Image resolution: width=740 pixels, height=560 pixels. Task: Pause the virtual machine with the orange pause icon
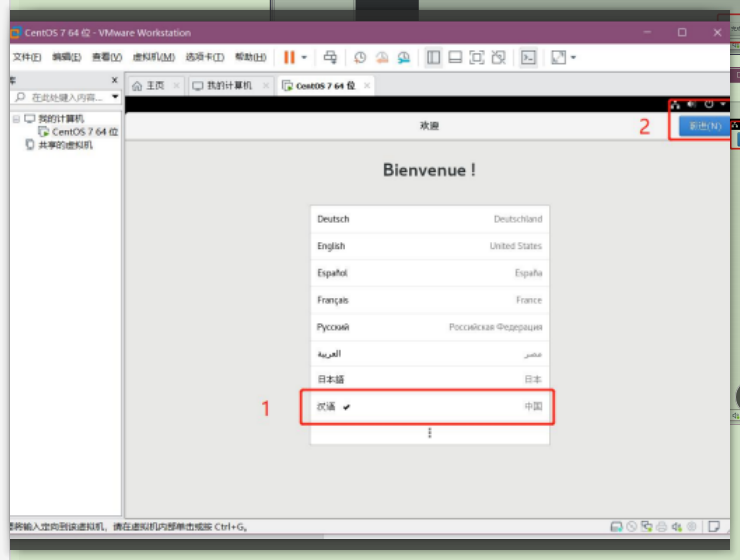click(x=289, y=57)
